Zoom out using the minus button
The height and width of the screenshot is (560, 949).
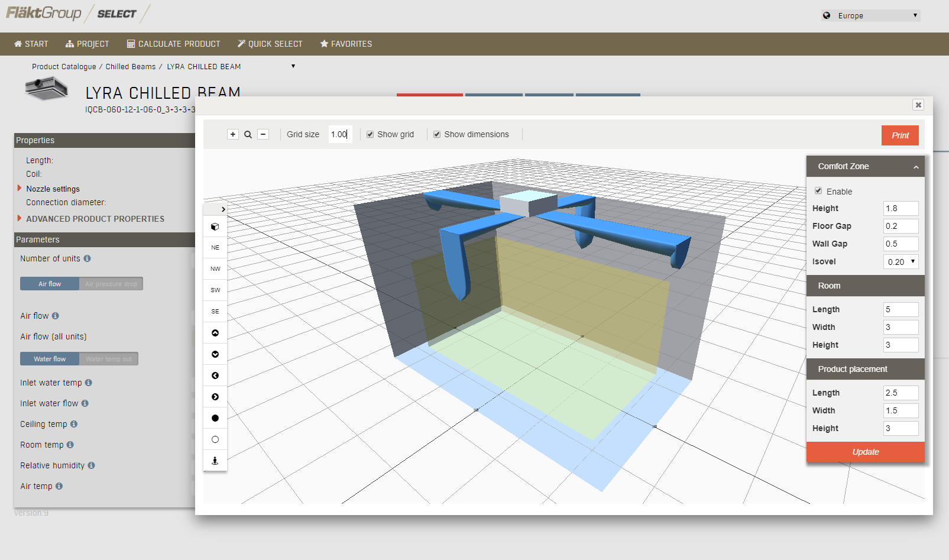263,134
